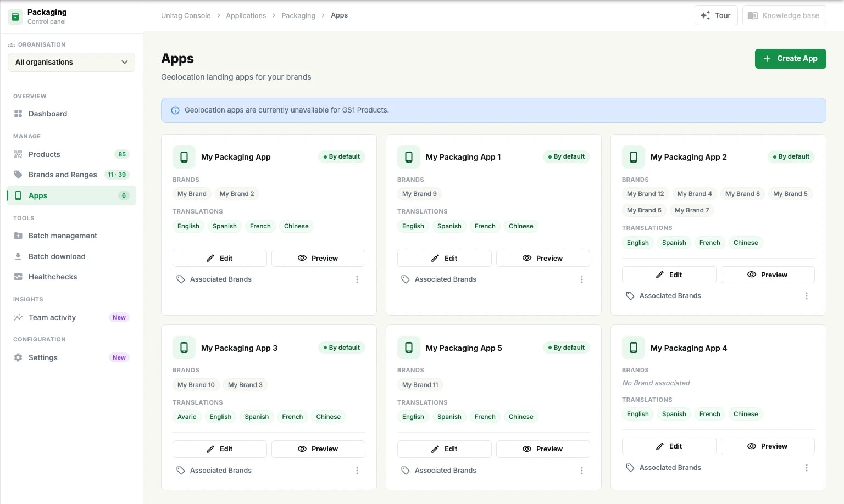Click the phone icon of My Packaging App 1
The height and width of the screenshot is (504, 844).
tap(409, 157)
